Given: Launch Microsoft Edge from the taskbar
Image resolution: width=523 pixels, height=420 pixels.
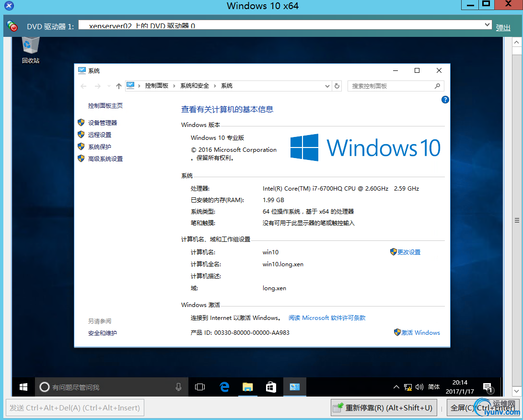Looking at the screenshot, I should click(224, 386).
